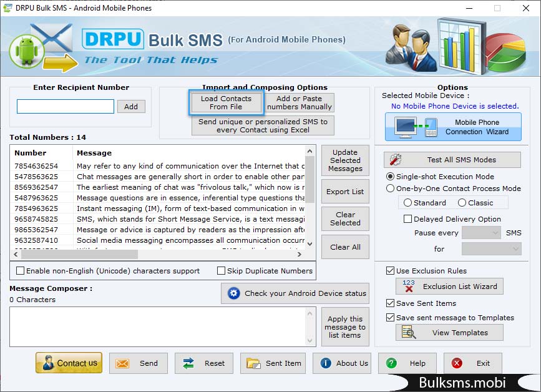Viewport: 541px width, 392px height.
Task: Click the blue info icon on About Us
Action: [x=326, y=363]
